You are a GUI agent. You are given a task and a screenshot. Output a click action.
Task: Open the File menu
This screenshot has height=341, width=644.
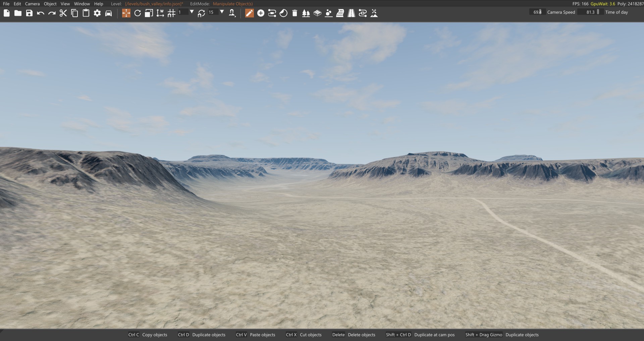click(x=6, y=4)
